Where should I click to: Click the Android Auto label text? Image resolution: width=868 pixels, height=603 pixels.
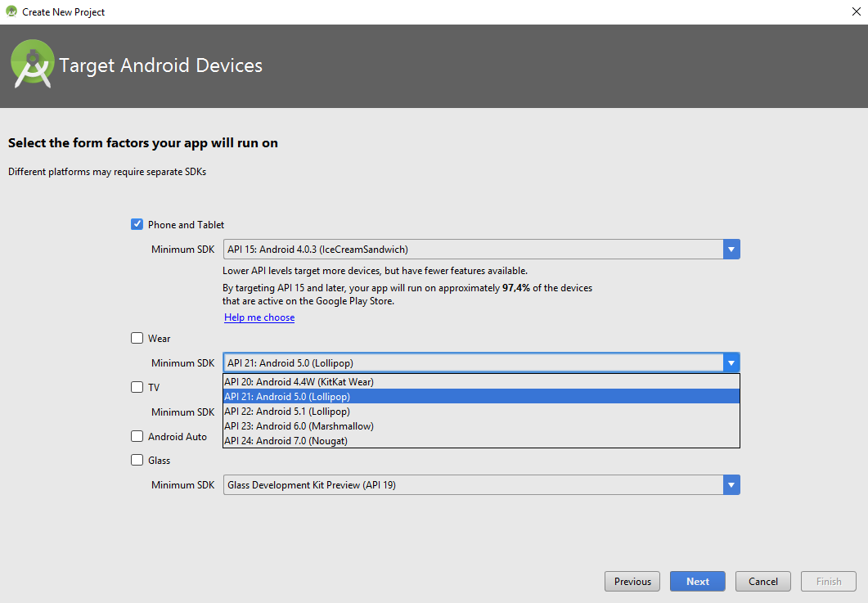pyautogui.click(x=178, y=437)
